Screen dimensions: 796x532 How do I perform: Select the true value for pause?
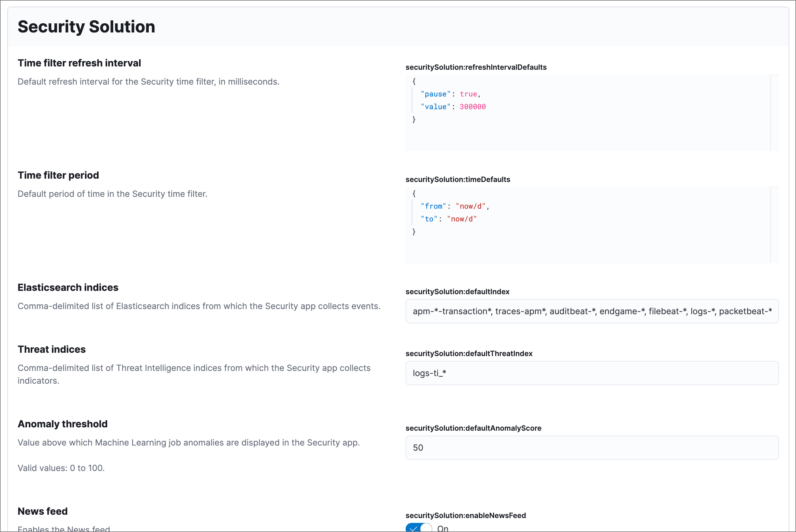point(469,94)
